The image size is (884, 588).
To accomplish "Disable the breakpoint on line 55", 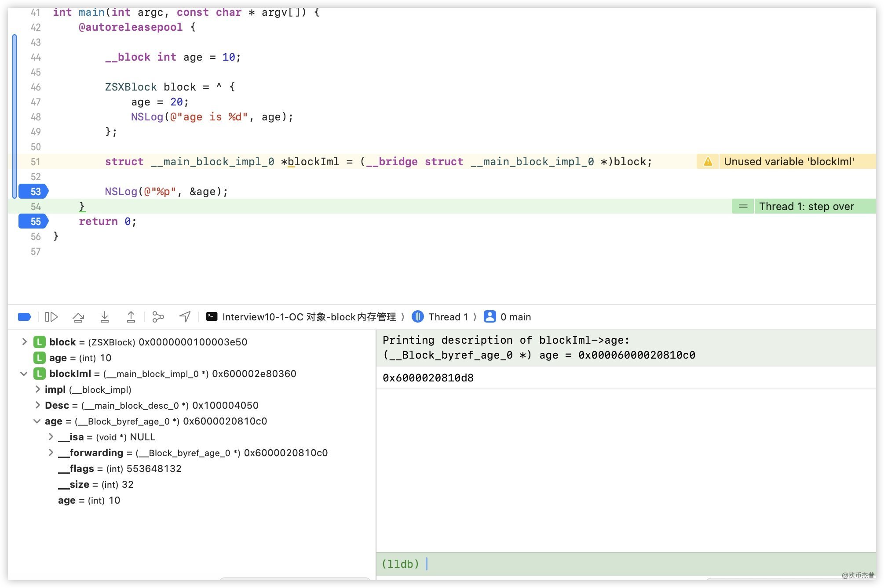I will point(33,221).
